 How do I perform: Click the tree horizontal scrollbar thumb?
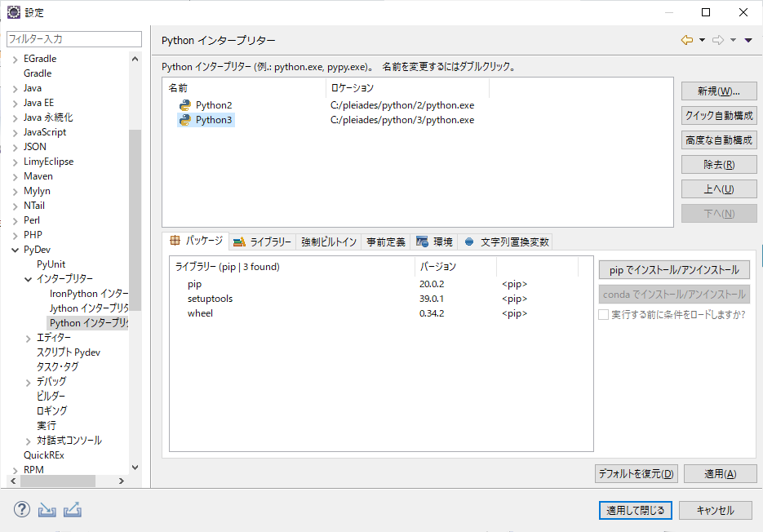(57, 481)
